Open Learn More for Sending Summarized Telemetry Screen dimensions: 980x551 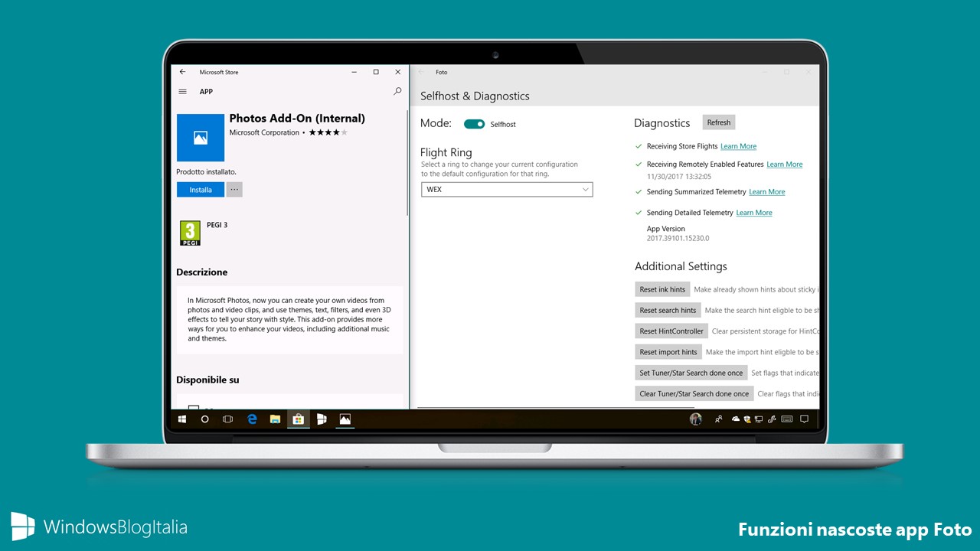[767, 192]
